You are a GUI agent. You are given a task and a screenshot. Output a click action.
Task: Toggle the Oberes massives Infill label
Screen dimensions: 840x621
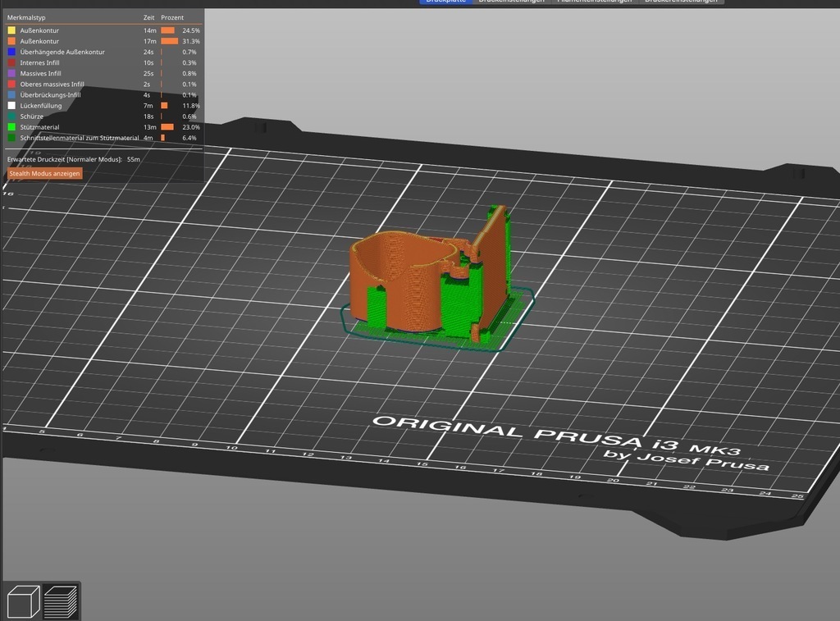tap(52, 84)
